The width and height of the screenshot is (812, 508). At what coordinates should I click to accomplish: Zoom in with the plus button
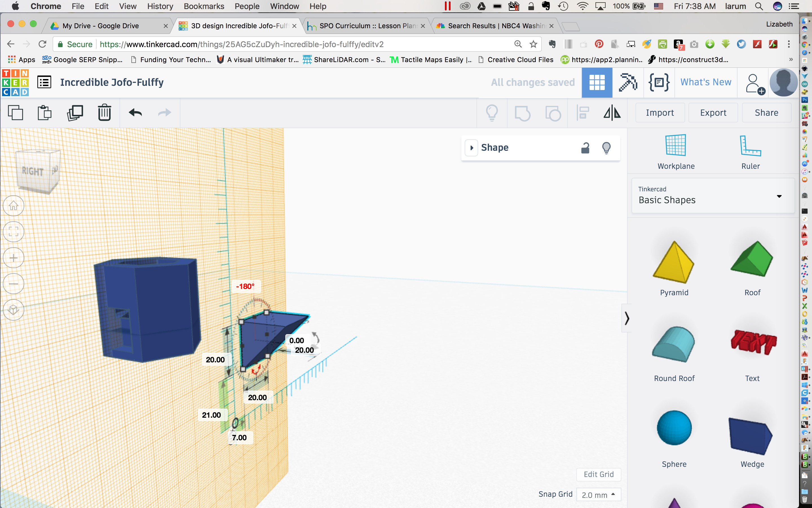point(14,258)
